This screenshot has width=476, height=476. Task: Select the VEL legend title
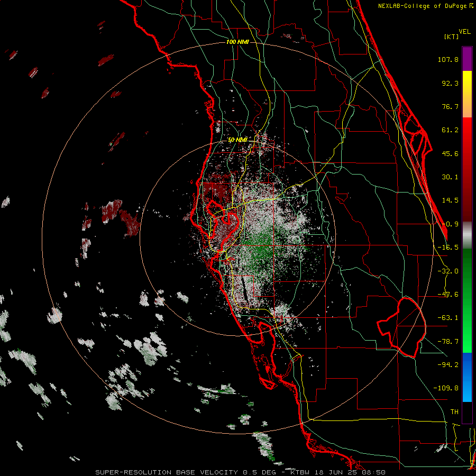coord(464,31)
